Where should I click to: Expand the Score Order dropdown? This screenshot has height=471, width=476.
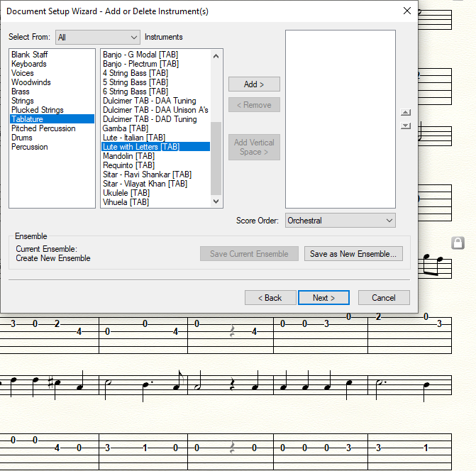(340, 221)
